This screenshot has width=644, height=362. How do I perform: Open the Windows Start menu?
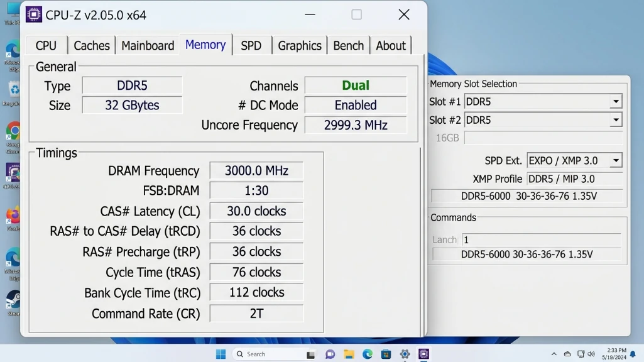(221, 354)
